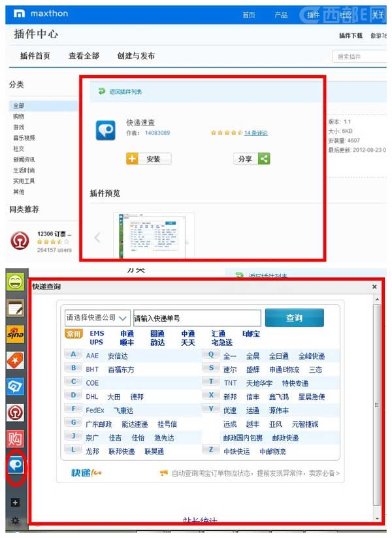Screen dimensions: 392x538
Task: Click the 12306 订票 recommended plugin icon
Action: pos(20,241)
